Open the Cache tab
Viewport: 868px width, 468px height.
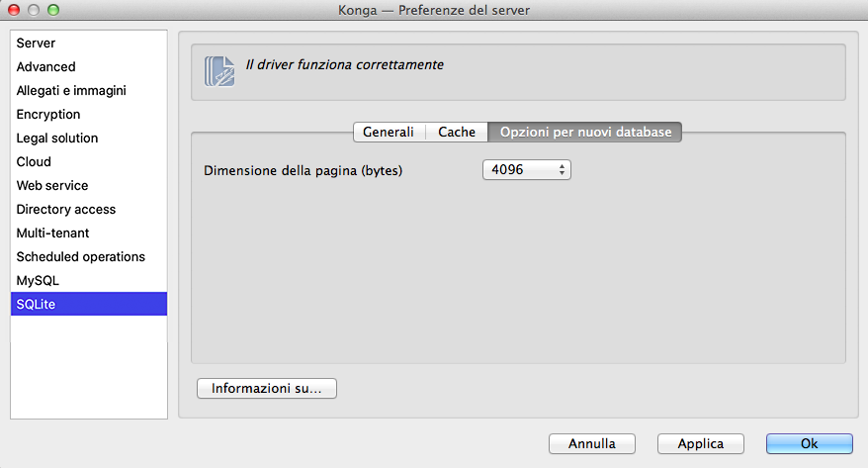[457, 132]
